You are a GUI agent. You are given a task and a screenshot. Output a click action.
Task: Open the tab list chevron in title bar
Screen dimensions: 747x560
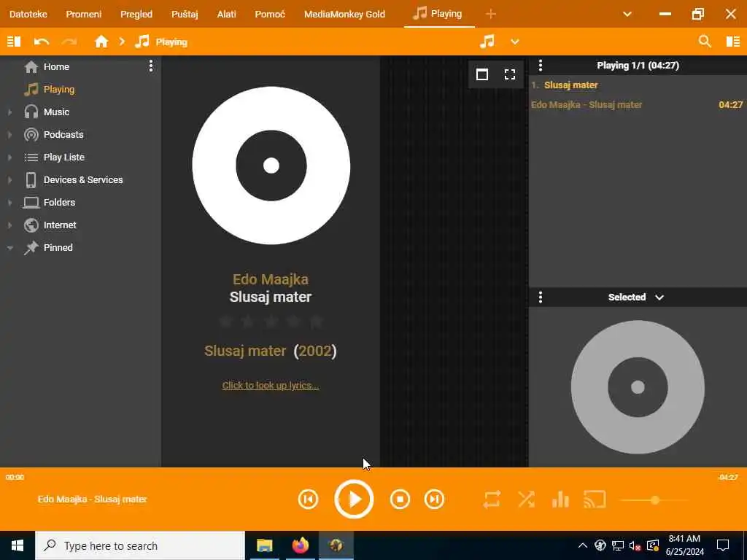[x=627, y=15]
